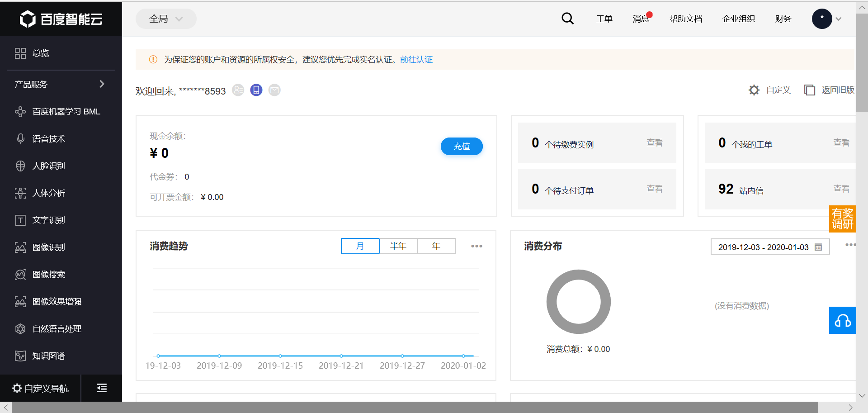This screenshot has width=868, height=413.
Task: Select the 知识图谱 sidebar icon
Action: pos(20,356)
